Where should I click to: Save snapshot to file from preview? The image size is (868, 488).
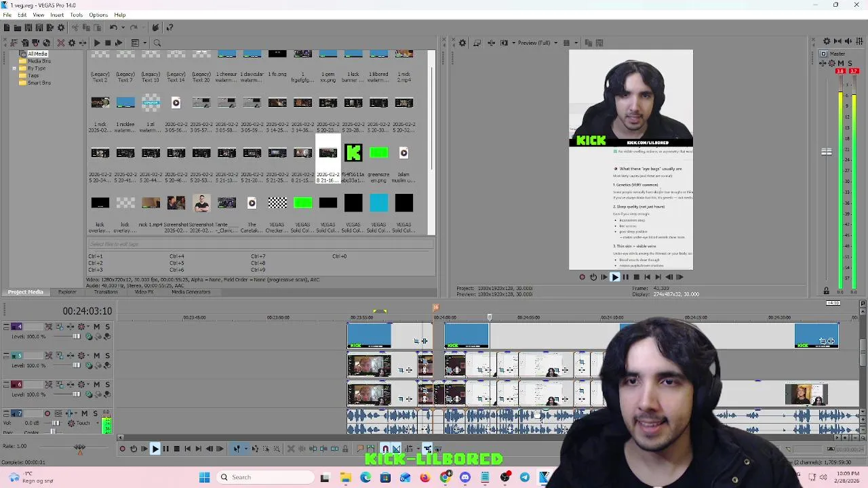click(599, 43)
